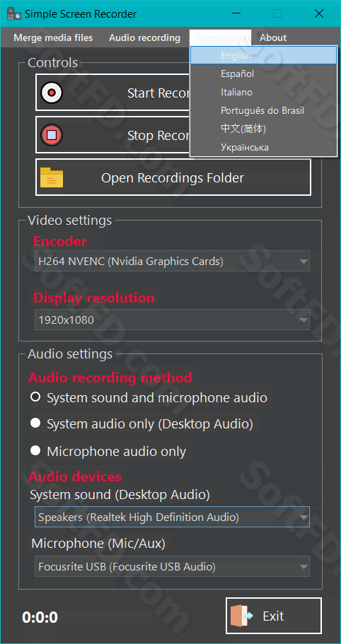Open the Display resolution dropdown
Image resolution: width=341 pixels, height=644 pixels.
(172, 320)
